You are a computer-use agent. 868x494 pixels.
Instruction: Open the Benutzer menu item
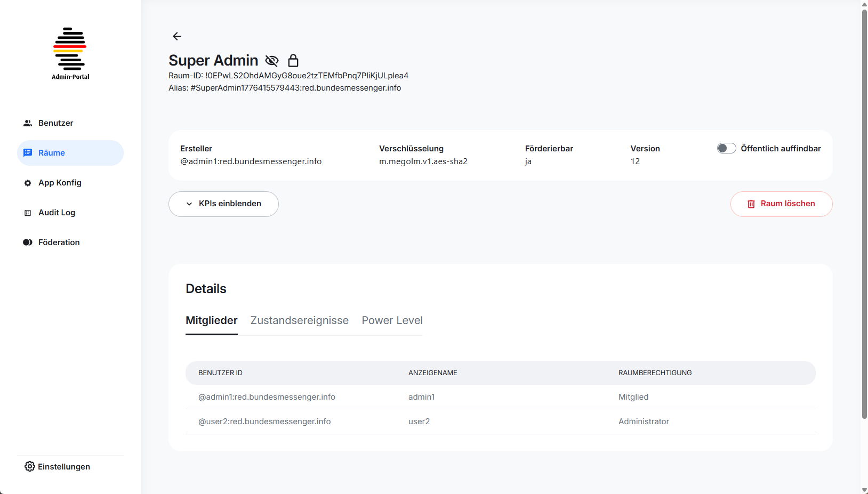point(70,123)
